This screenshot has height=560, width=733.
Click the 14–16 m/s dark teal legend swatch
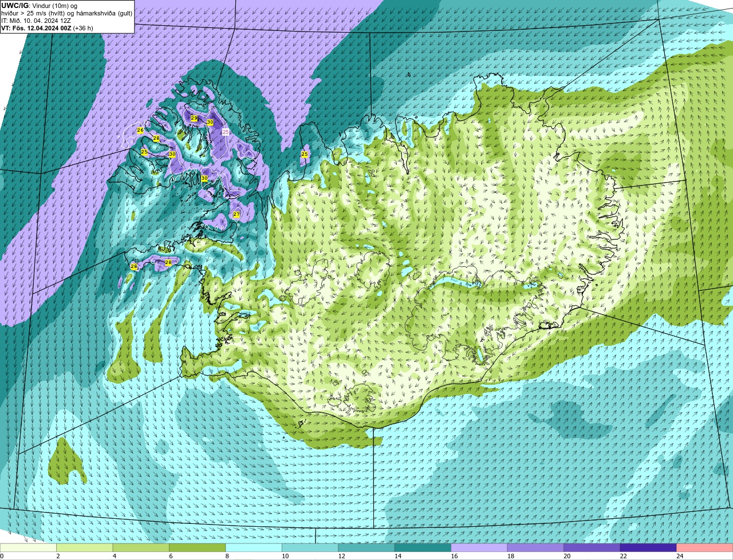(x=423, y=547)
